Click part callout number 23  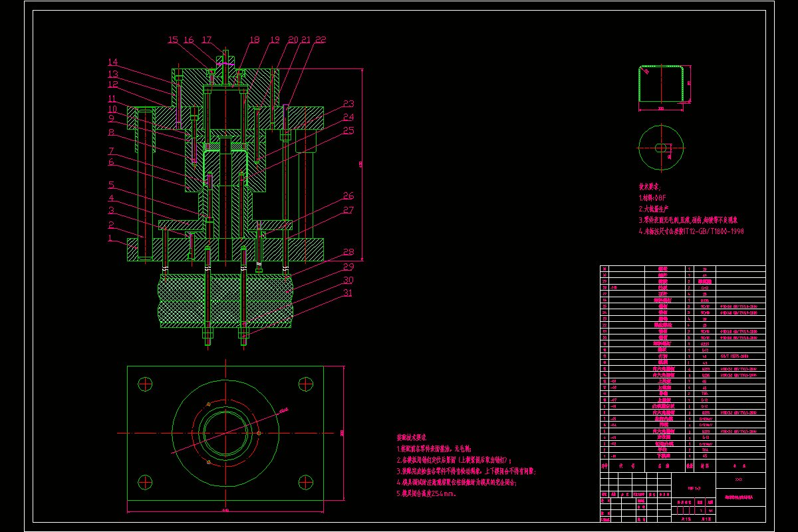click(348, 104)
